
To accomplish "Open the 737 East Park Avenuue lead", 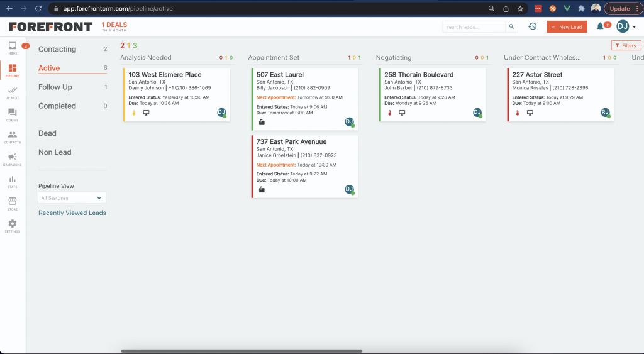I will point(292,141).
